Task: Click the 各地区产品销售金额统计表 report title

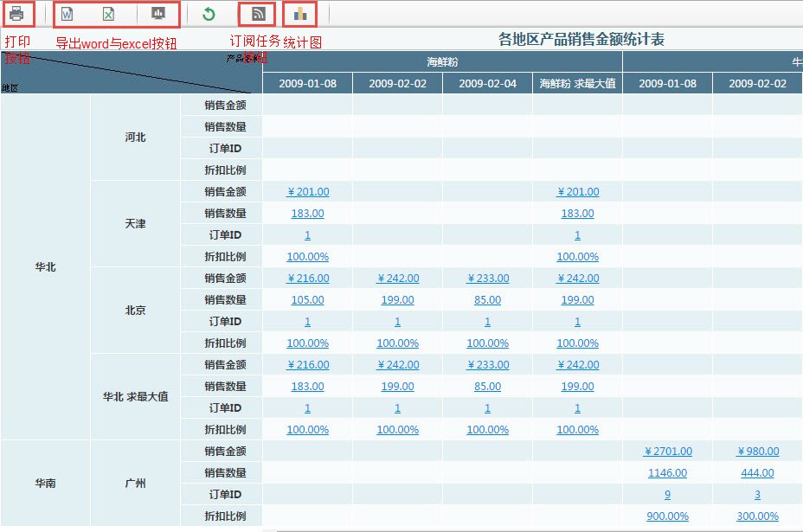Action: click(x=581, y=39)
